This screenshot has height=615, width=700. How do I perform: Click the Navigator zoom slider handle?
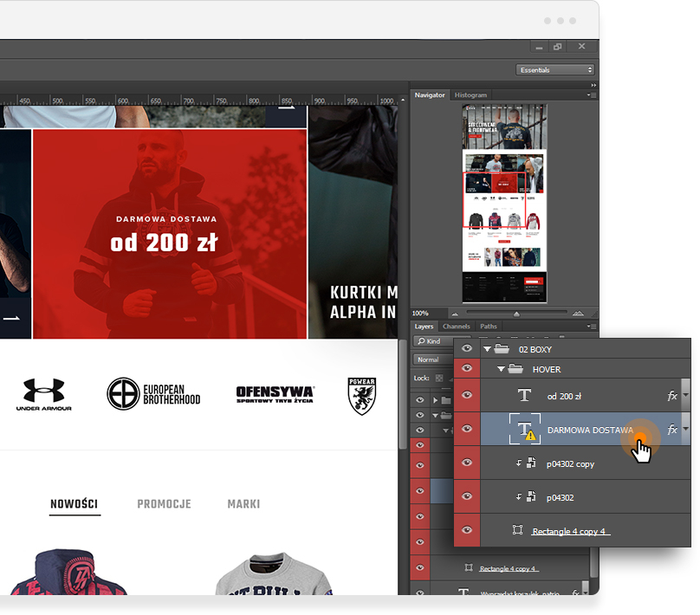[516, 314]
